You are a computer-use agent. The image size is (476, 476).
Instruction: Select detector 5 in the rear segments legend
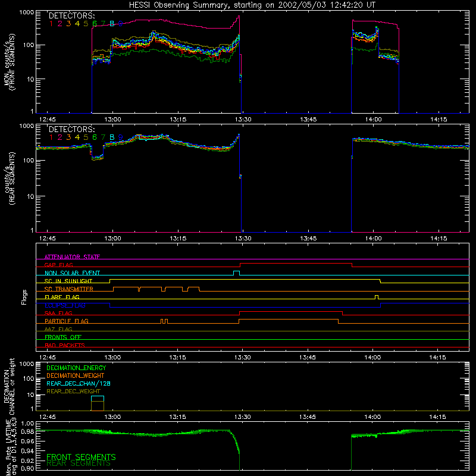coord(86,137)
